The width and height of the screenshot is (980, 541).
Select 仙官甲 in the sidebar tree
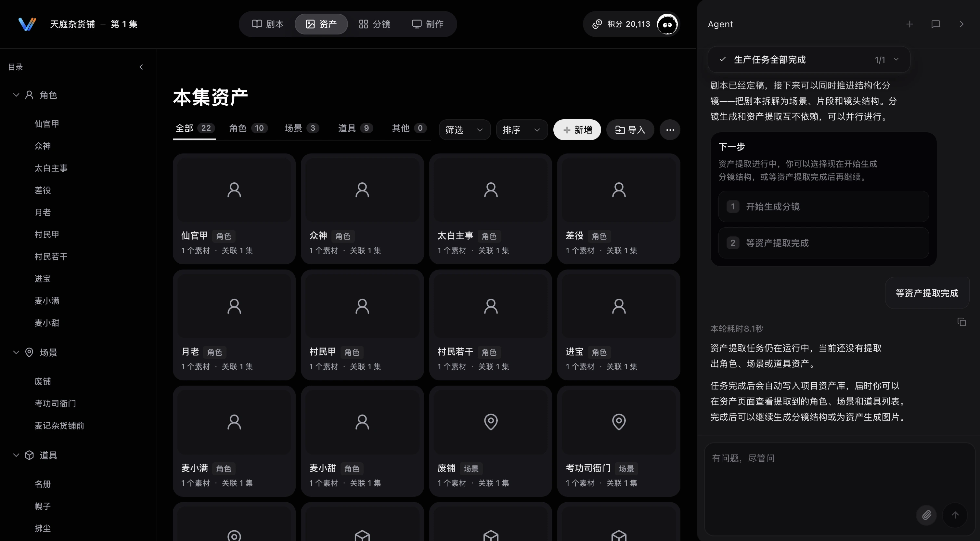[46, 124]
